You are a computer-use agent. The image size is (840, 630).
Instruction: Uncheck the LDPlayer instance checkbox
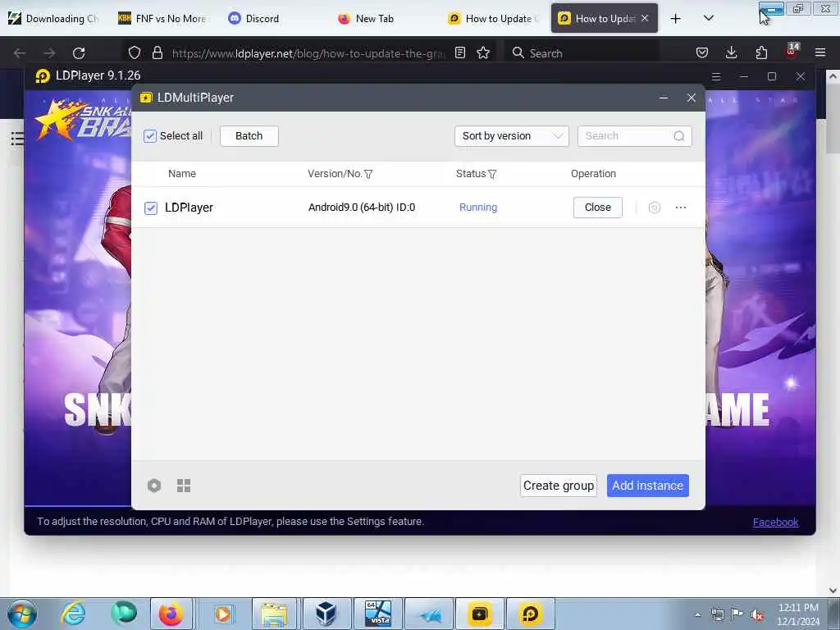pyautogui.click(x=151, y=208)
